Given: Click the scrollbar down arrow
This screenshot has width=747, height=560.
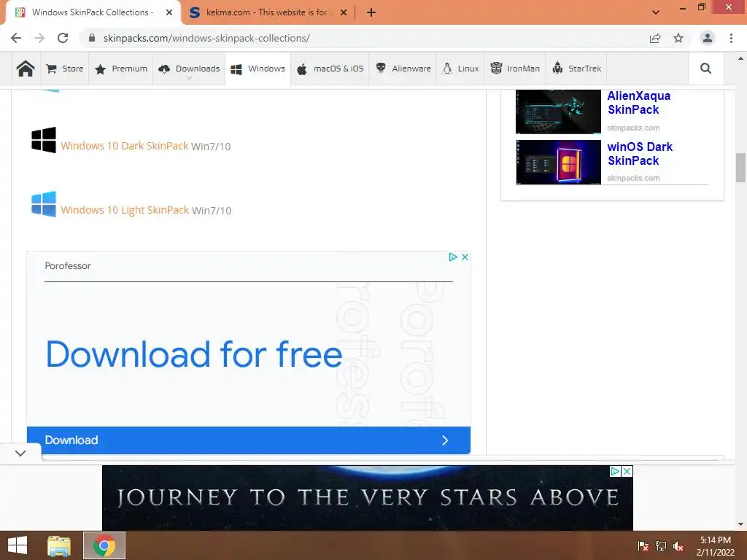Looking at the screenshot, I should tap(740, 524).
